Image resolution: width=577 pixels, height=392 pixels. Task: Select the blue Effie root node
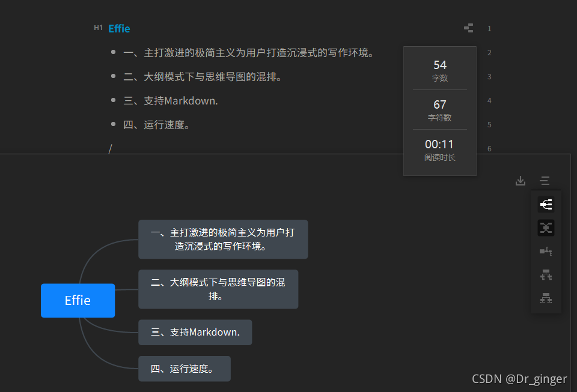[78, 300]
